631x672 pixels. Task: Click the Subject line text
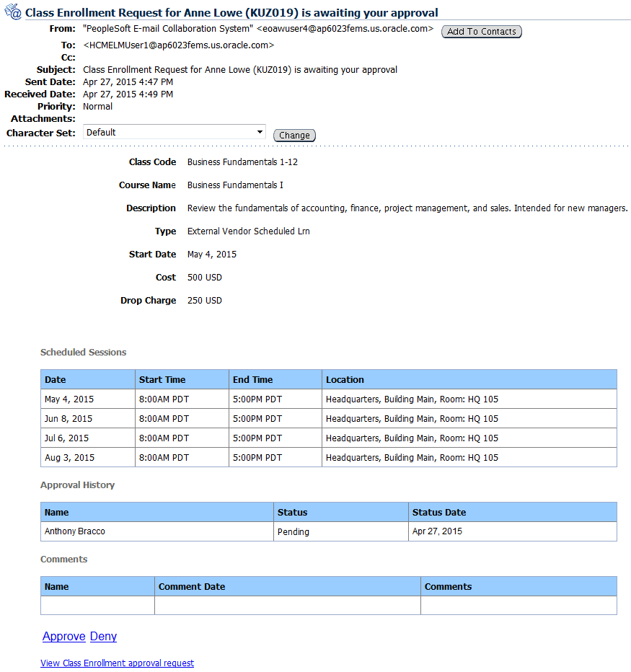pos(240,69)
